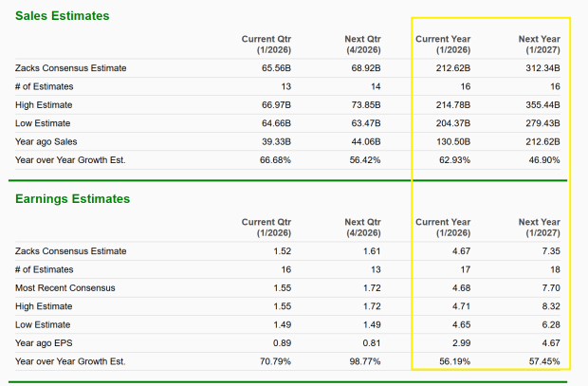Click the Sales Estimates heading
The width and height of the screenshot is (588, 386).
63,16
